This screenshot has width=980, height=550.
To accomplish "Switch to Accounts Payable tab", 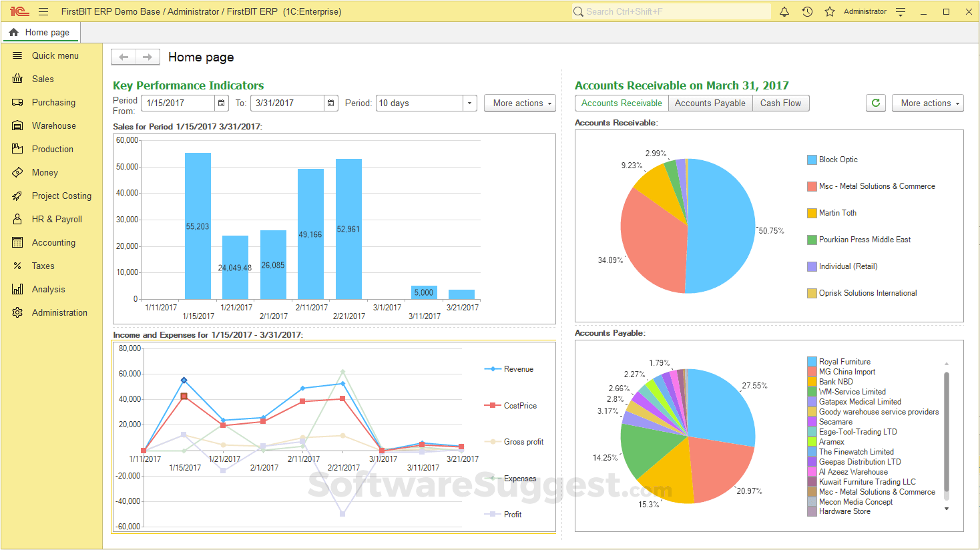I will pos(710,103).
